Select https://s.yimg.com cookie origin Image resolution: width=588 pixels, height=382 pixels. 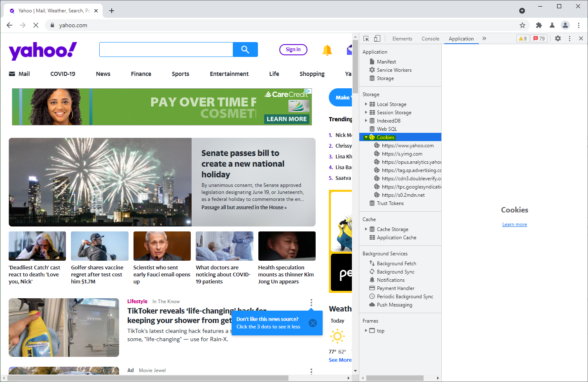(x=402, y=153)
